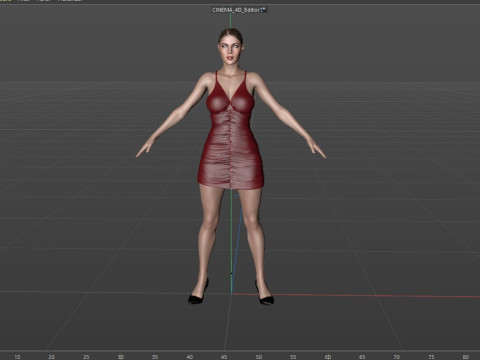Click frame 45 on the timeline ruler

pyautogui.click(x=224, y=357)
